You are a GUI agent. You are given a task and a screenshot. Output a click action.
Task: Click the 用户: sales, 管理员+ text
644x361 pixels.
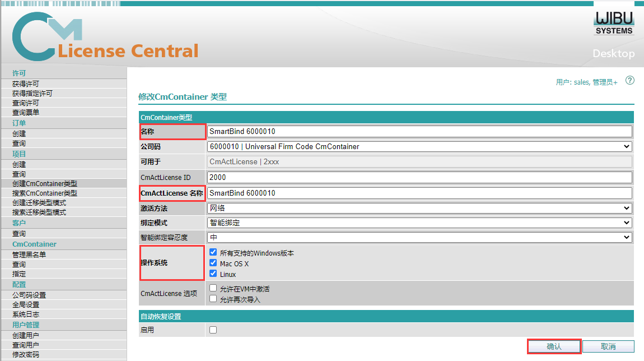pos(586,82)
